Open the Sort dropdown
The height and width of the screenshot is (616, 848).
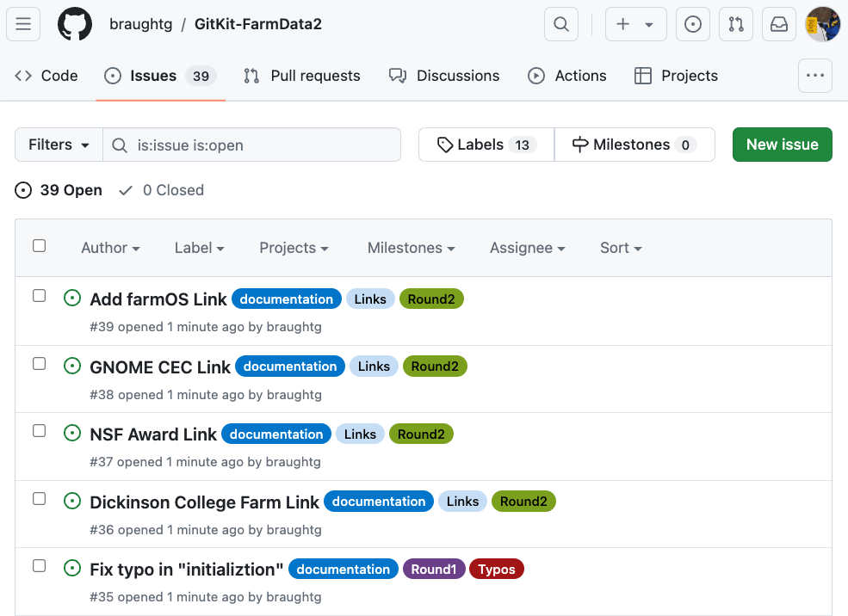coord(621,248)
